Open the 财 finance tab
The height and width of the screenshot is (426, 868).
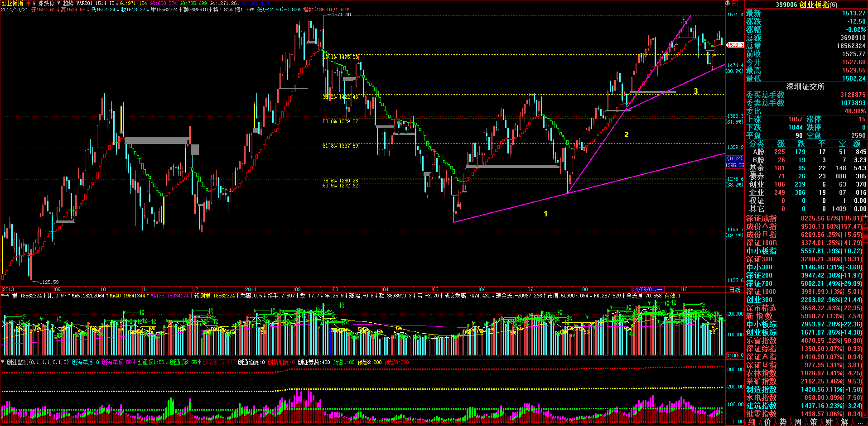pos(829,422)
